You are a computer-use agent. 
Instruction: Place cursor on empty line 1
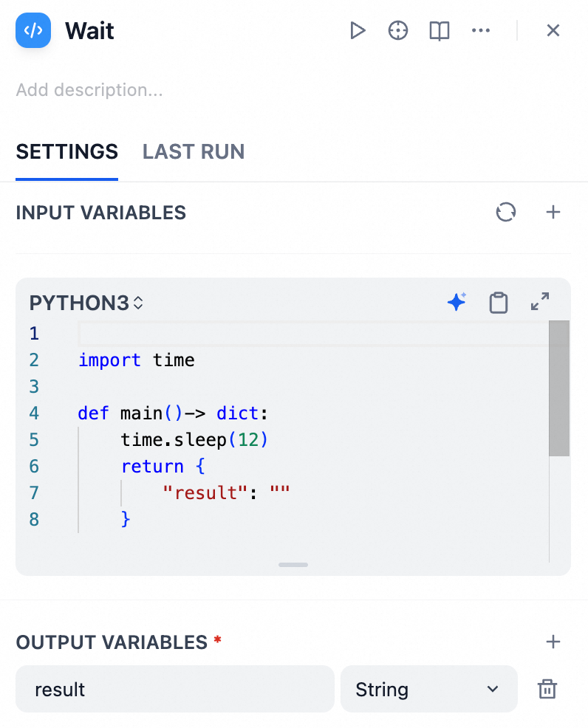[x=312, y=333]
